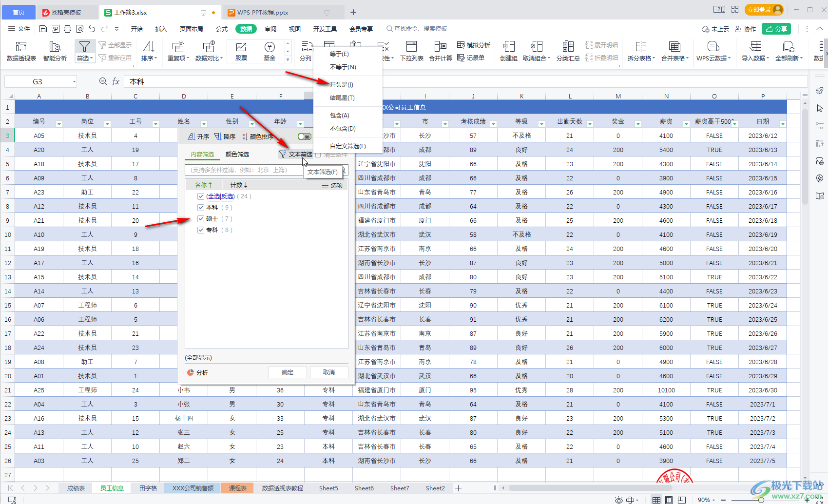Open the 基金 fund data tool

[270, 51]
